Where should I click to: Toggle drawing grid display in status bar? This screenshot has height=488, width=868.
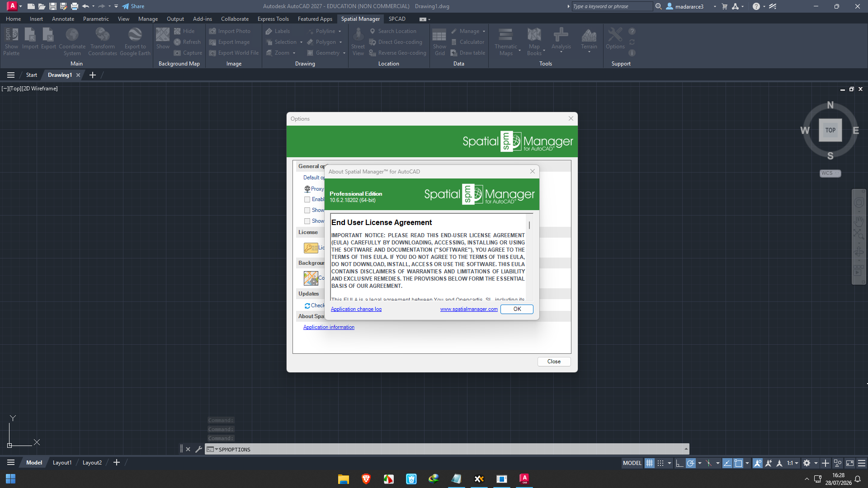click(649, 463)
